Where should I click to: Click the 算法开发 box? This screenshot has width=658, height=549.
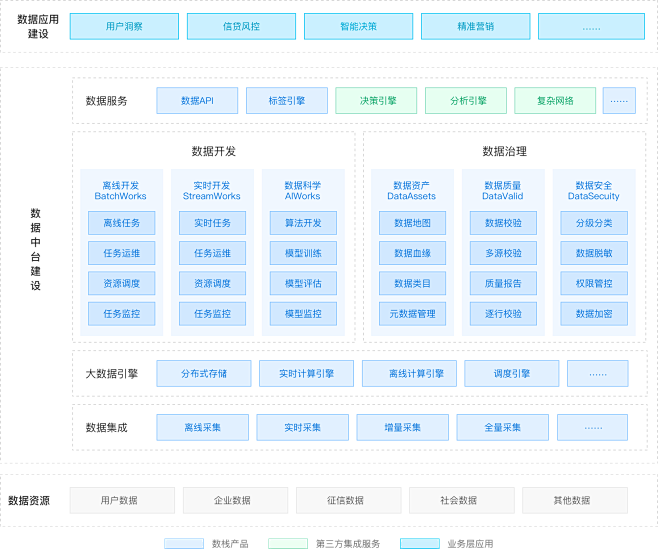pos(303,223)
